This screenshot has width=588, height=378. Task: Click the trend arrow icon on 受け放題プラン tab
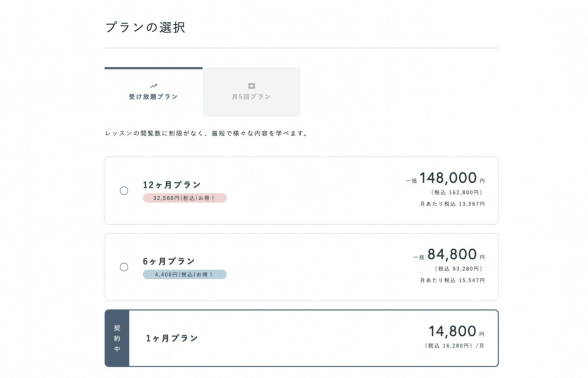click(153, 86)
